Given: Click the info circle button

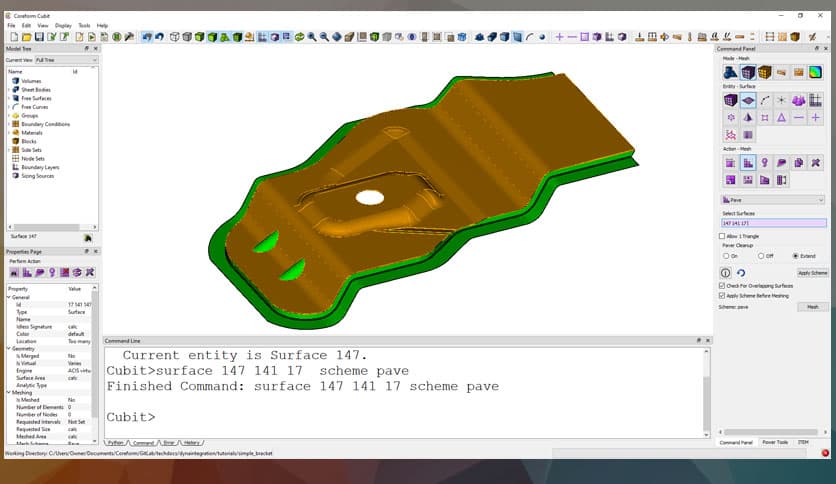Looking at the screenshot, I should pos(726,273).
